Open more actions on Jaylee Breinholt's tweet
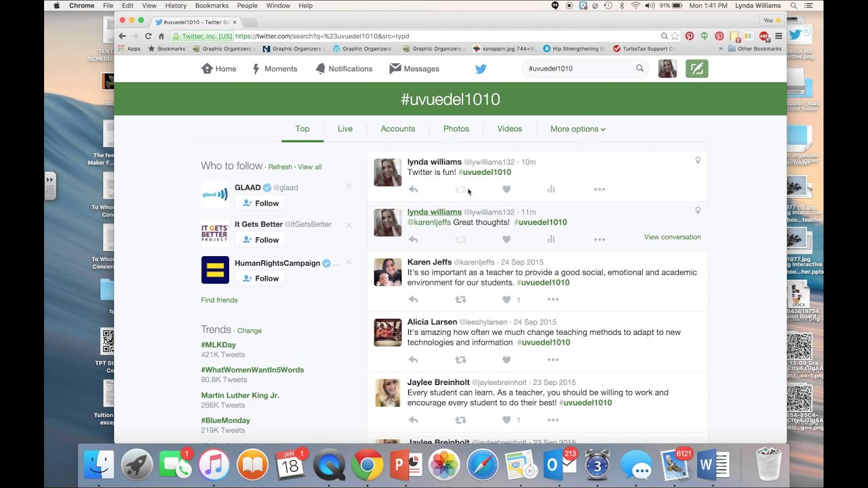Screen dimensions: 868x488 click(553, 420)
